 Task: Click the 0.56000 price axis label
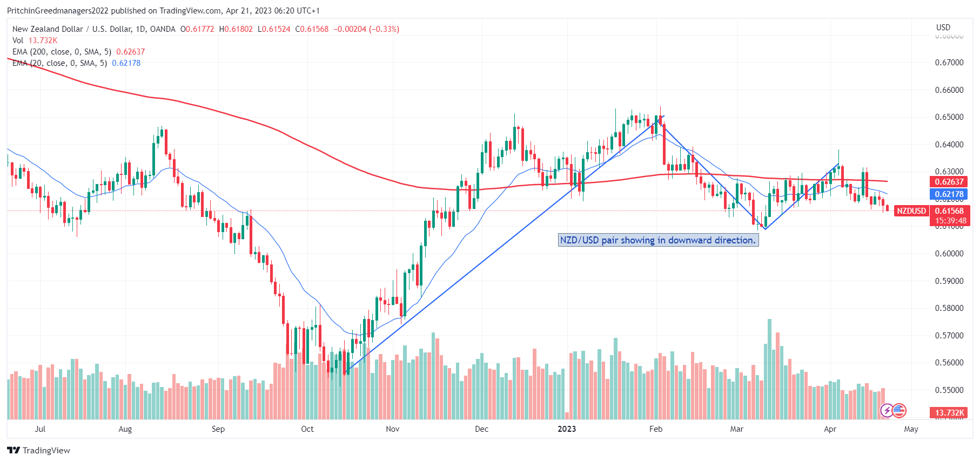[x=949, y=363]
